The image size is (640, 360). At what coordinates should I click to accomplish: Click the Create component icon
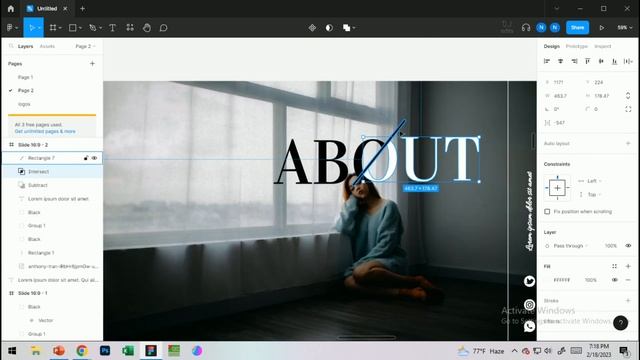(x=312, y=28)
